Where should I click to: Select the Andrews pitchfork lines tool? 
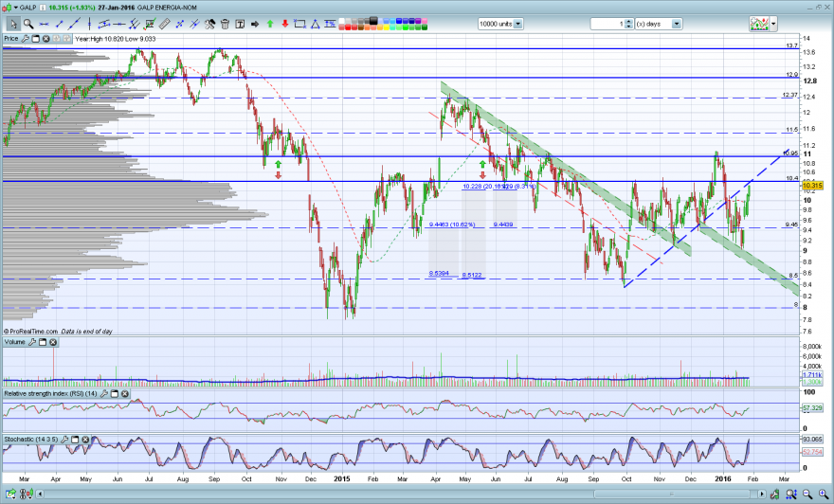134,24
